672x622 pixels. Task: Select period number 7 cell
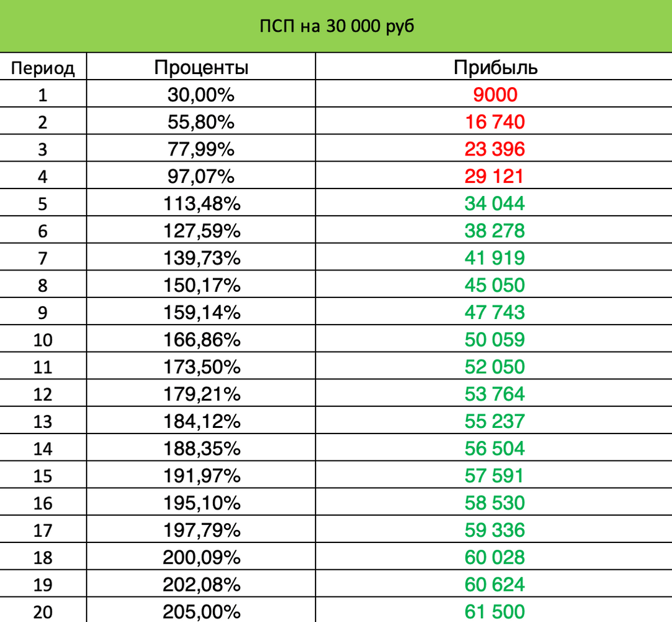43,258
